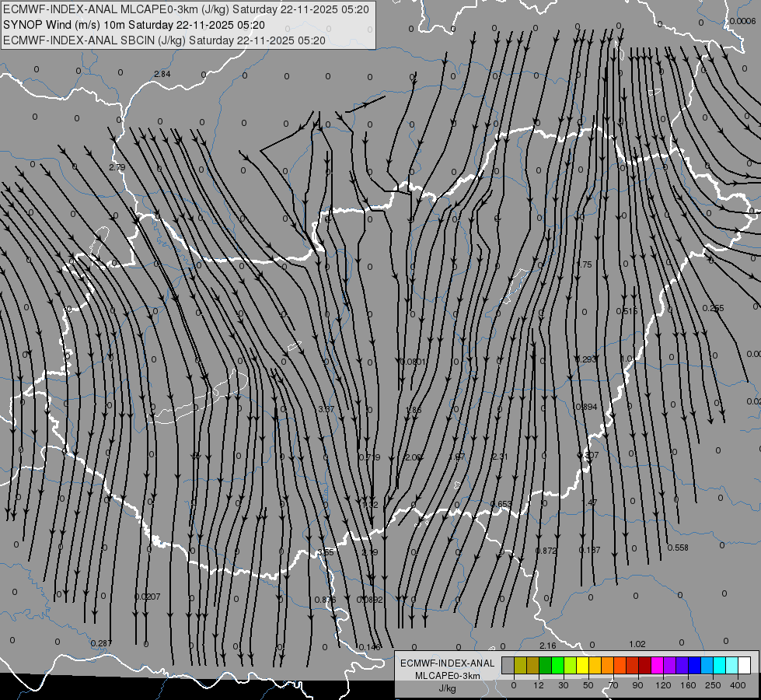Click the map value 0.293
Image resolution: width=761 pixels, height=700 pixels.
click(x=586, y=359)
